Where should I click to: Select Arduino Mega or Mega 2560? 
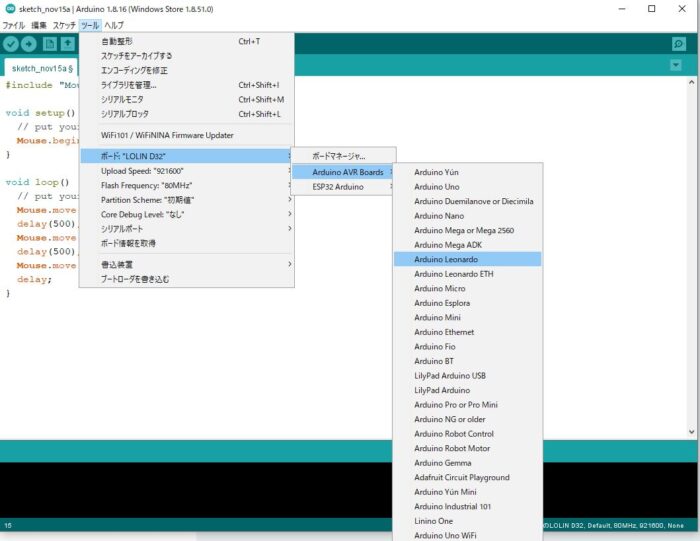pos(467,230)
